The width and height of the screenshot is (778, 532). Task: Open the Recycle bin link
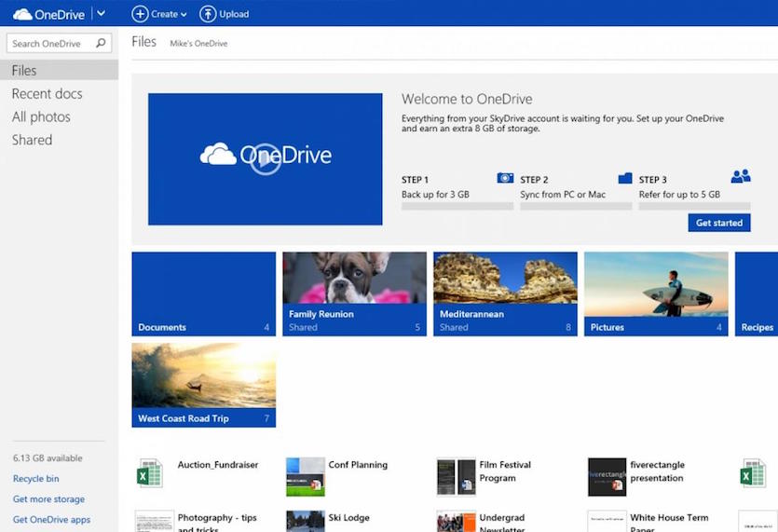pyautogui.click(x=35, y=478)
